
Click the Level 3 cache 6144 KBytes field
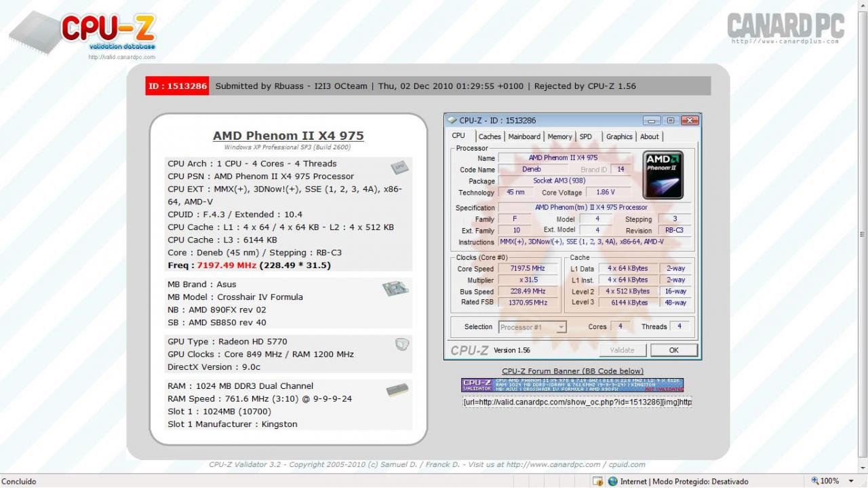click(628, 303)
